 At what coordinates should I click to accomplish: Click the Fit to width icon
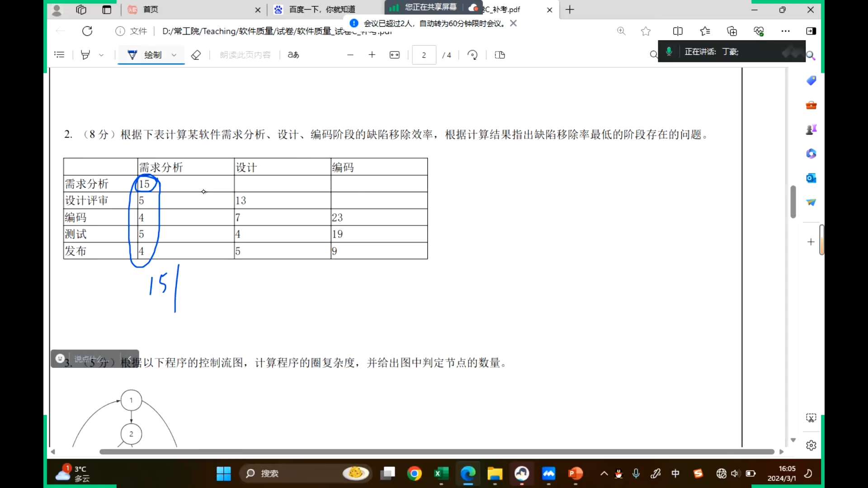pyautogui.click(x=394, y=55)
